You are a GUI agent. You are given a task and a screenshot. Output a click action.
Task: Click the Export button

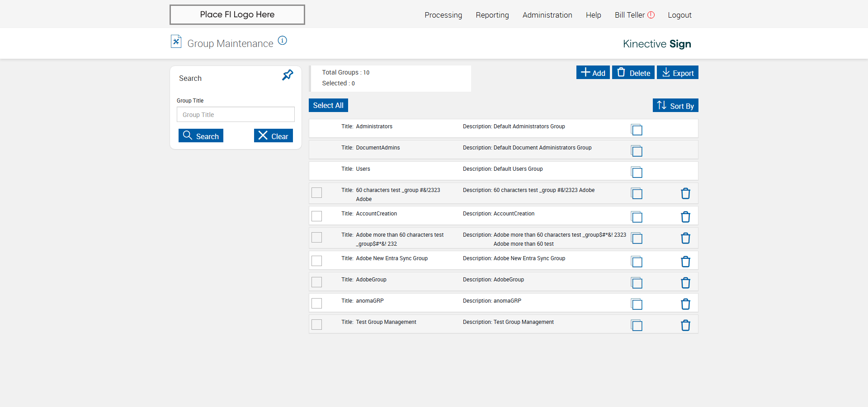677,73
